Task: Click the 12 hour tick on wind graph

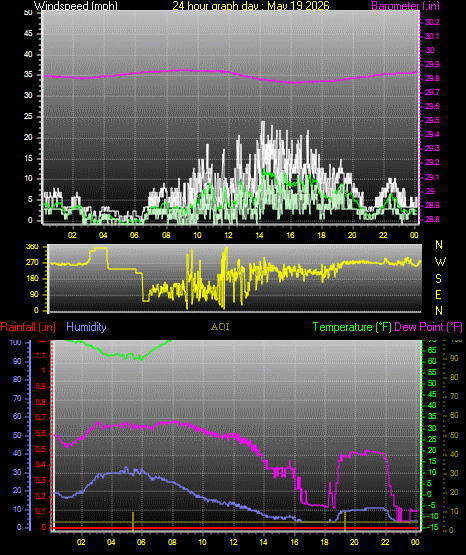Action: (228, 235)
